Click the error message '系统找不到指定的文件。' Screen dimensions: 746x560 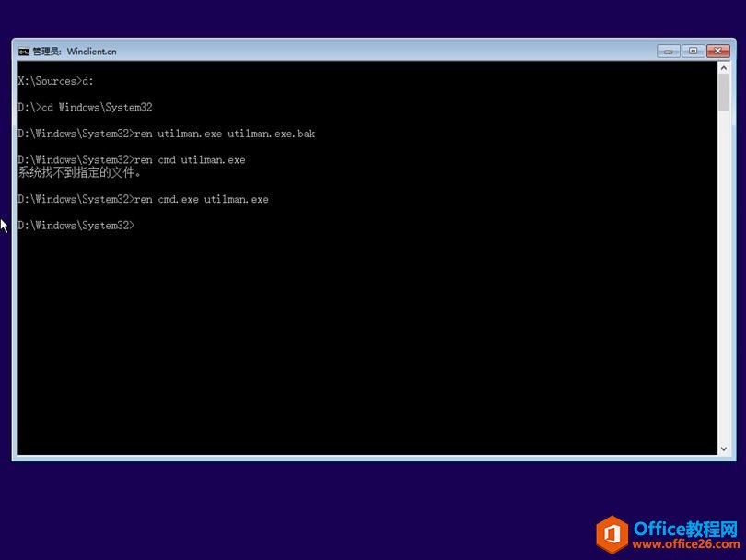coord(79,172)
